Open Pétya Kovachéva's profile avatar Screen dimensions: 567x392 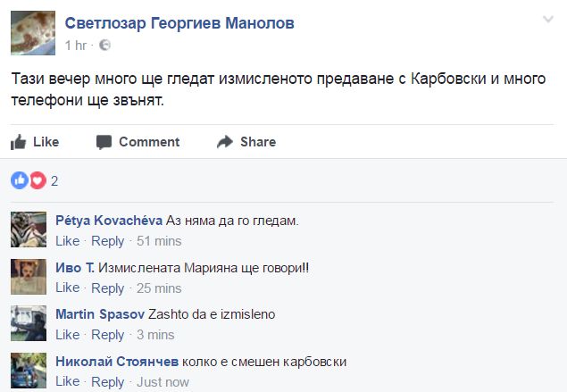(28, 229)
